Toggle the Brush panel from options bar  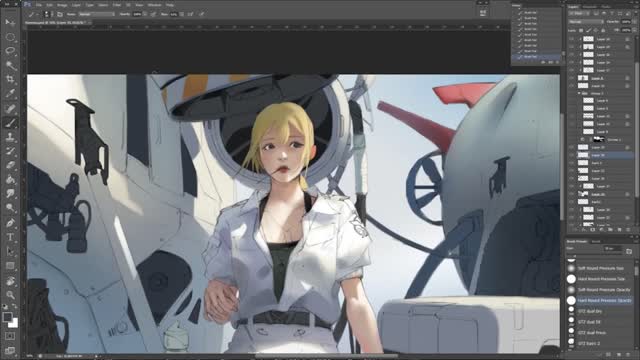click(60, 14)
